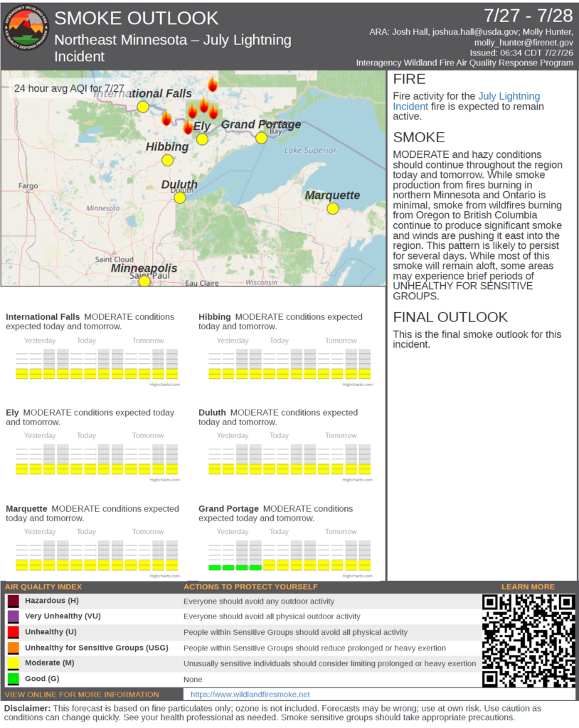Click the 'International Falls' forecast heading
579x728 pixels.
point(43,316)
